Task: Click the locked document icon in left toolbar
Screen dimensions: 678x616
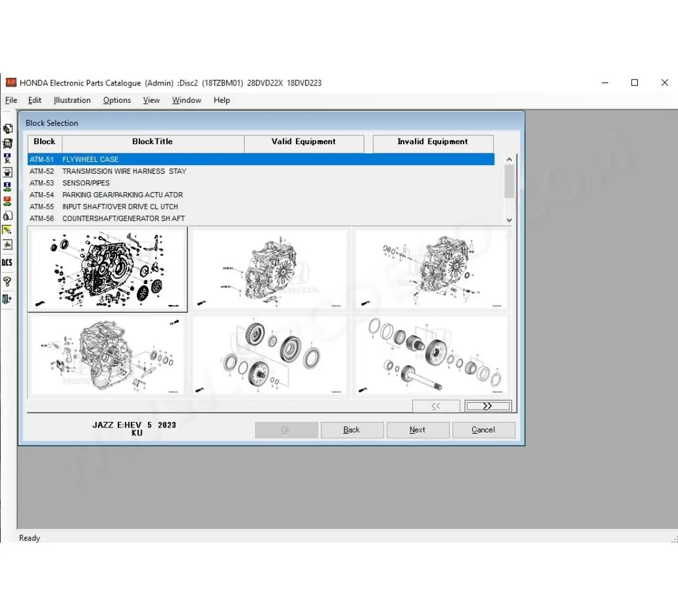Action: click(x=7, y=216)
